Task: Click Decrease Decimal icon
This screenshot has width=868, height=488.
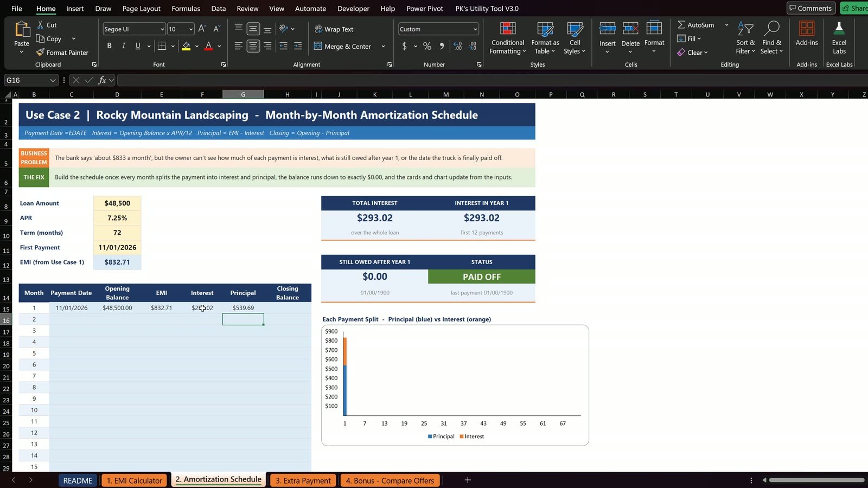Action: pyautogui.click(x=472, y=46)
